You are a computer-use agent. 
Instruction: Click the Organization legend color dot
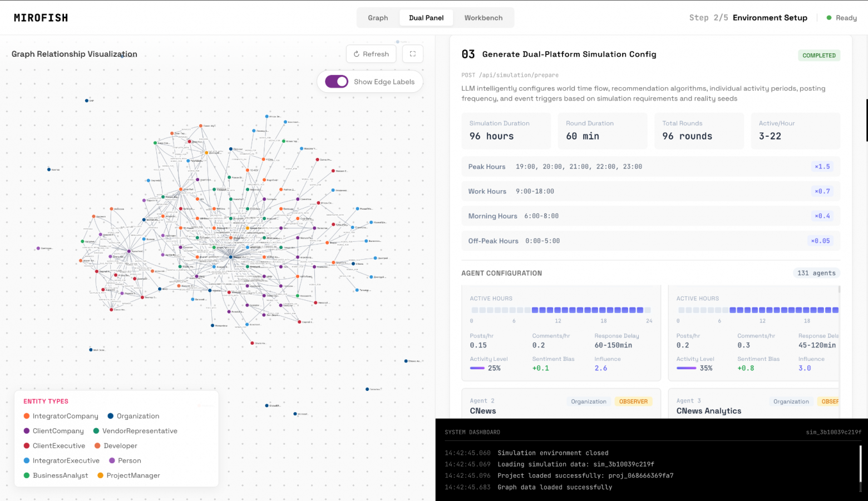tap(111, 416)
